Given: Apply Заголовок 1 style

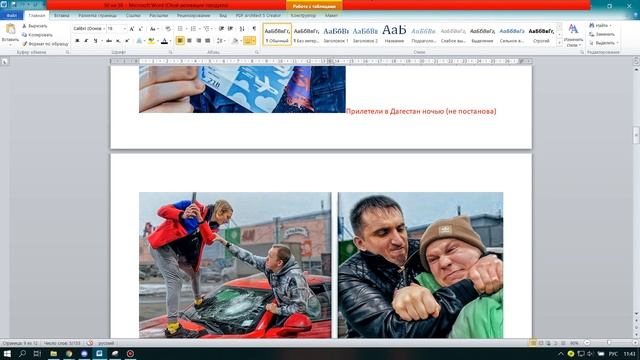Looking at the screenshot, I should point(336,34).
